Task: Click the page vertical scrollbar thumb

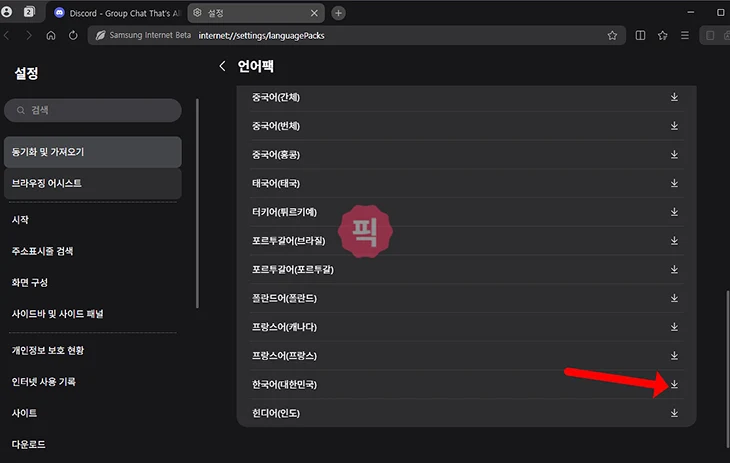Action: (x=727, y=368)
